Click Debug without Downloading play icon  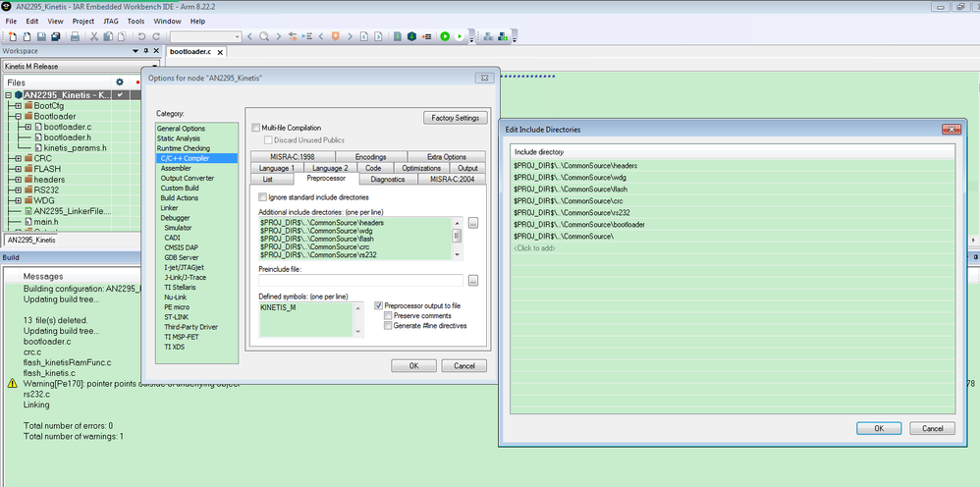460,37
